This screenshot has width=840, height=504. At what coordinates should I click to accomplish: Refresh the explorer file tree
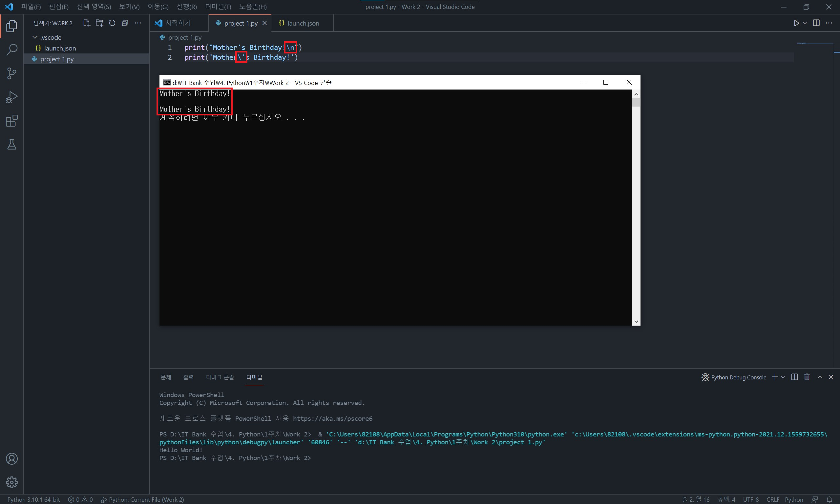112,23
